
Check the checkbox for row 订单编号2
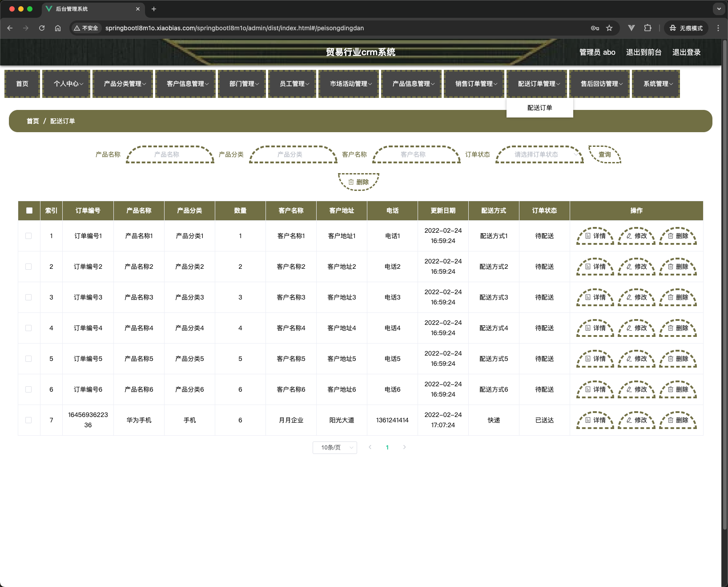point(28,267)
